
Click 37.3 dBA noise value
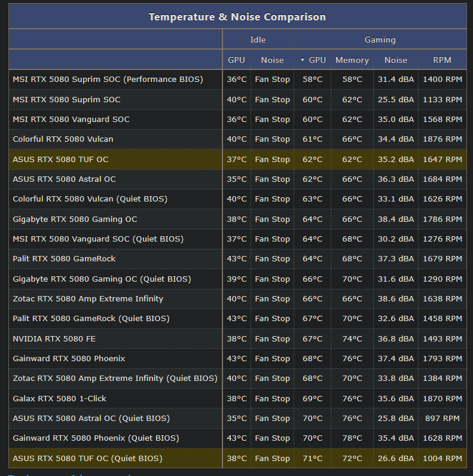[x=396, y=259]
